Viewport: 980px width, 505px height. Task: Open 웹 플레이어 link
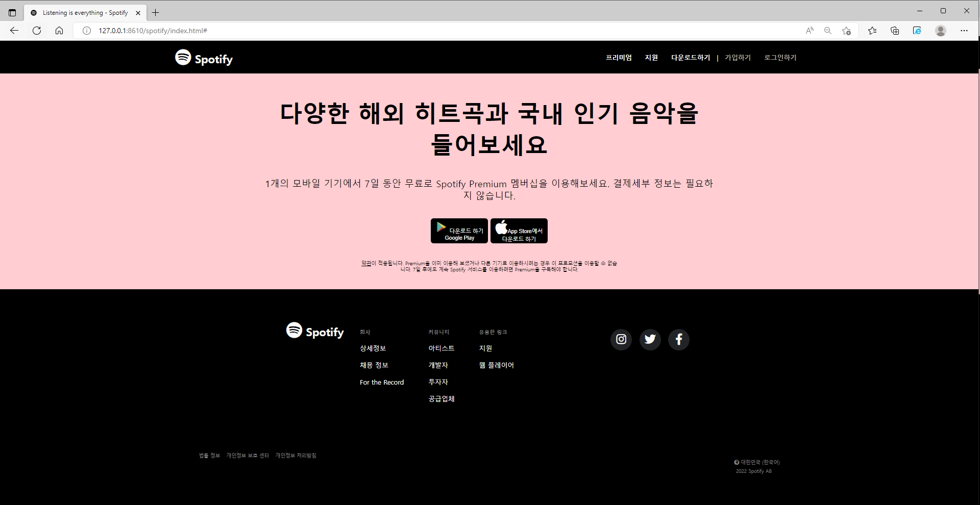click(496, 365)
